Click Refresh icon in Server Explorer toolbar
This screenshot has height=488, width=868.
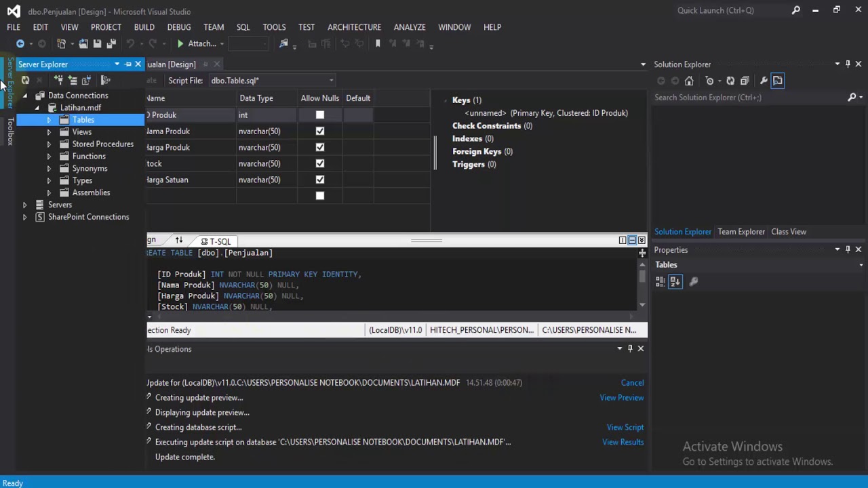point(25,80)
